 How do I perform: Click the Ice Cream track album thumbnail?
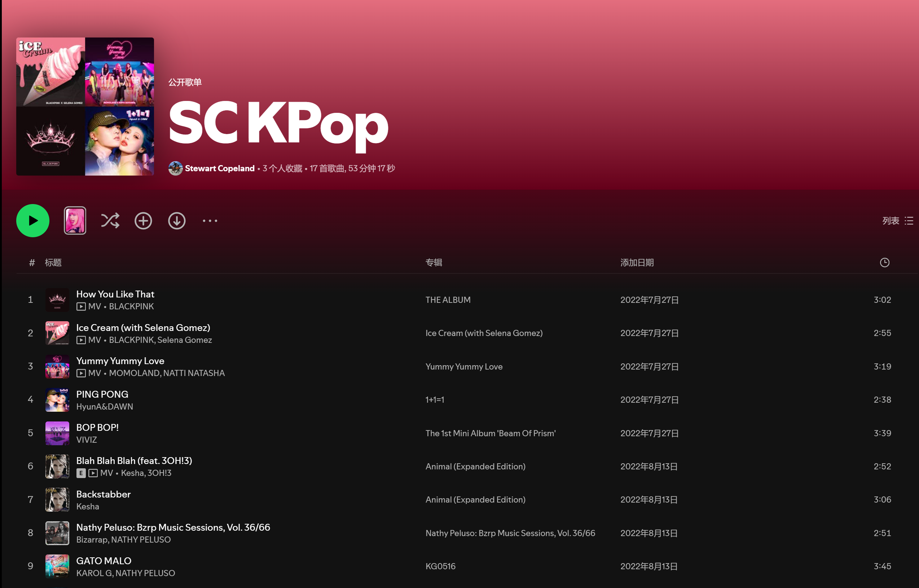(x=57, y=333)
